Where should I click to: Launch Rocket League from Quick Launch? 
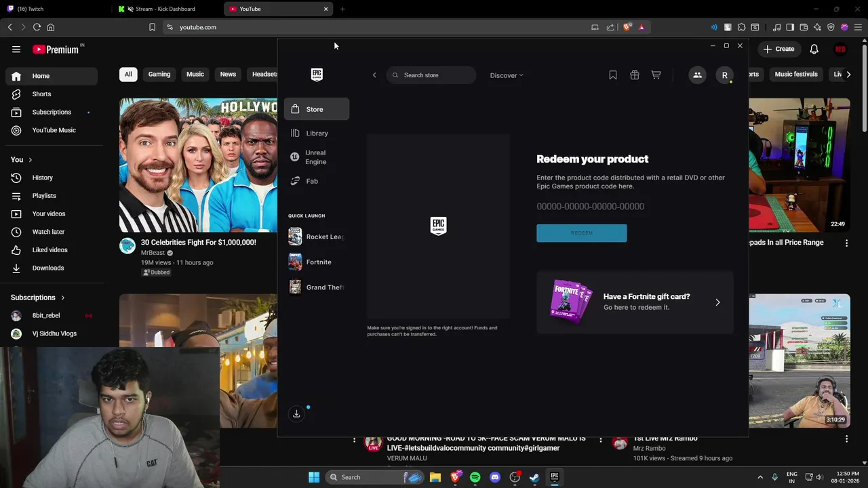(317, 237)
